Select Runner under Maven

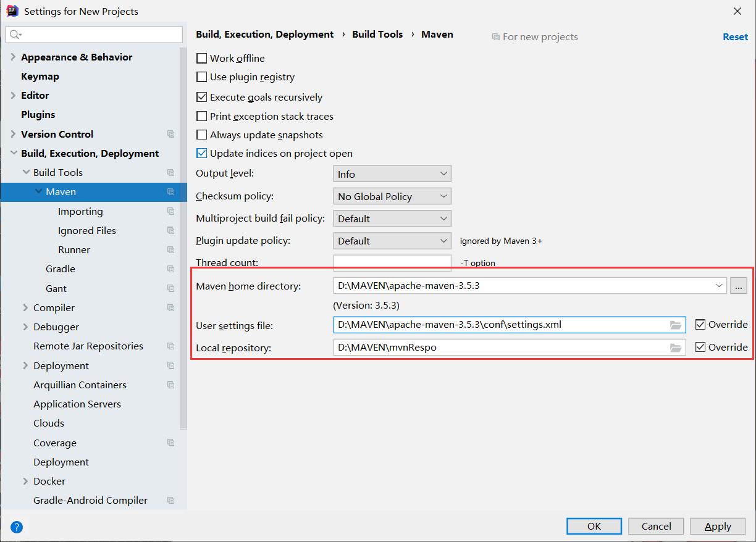[x=74, y=250]
